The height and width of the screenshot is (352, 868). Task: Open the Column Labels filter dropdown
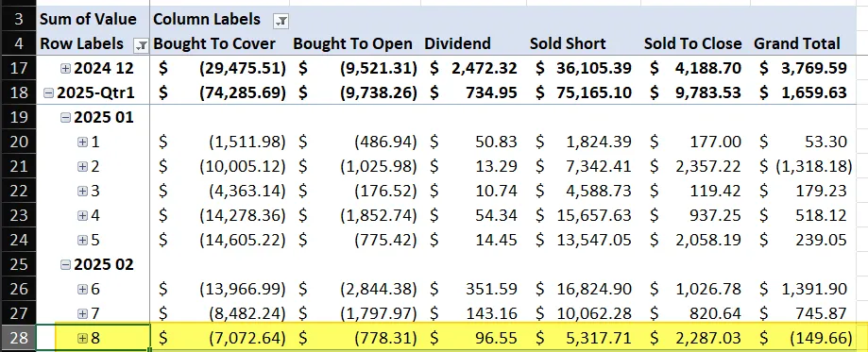tap(281, 22)
